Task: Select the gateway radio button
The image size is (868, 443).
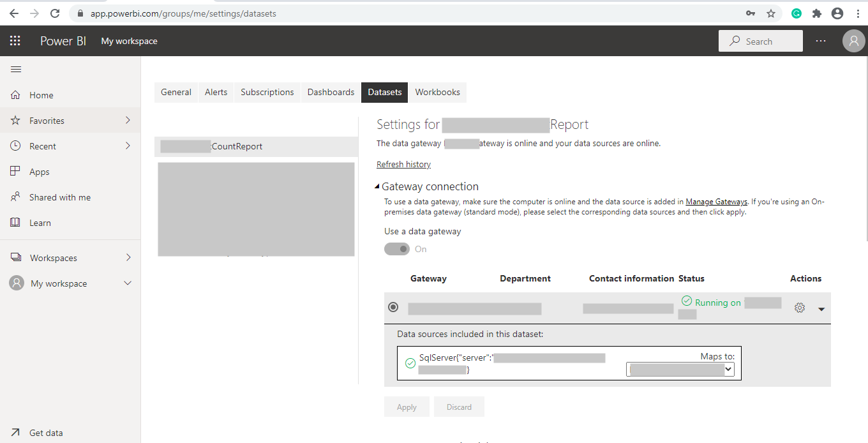Action: pos(393,308)
